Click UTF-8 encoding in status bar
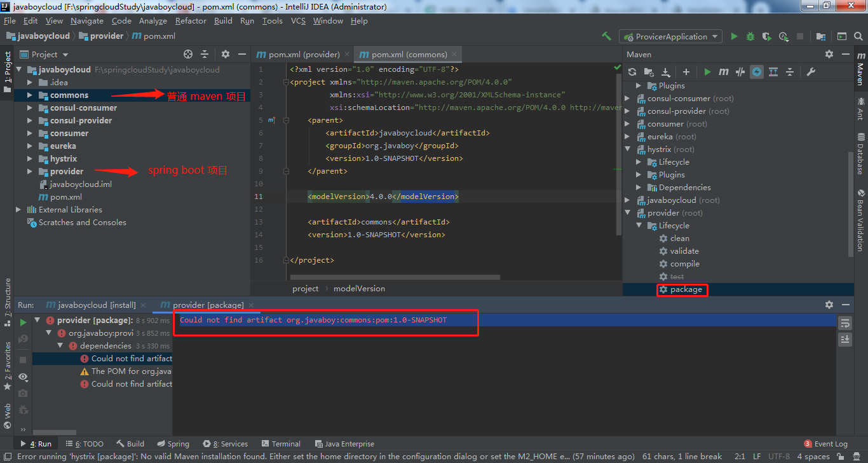The image size is (868, 463). point(779,457)
